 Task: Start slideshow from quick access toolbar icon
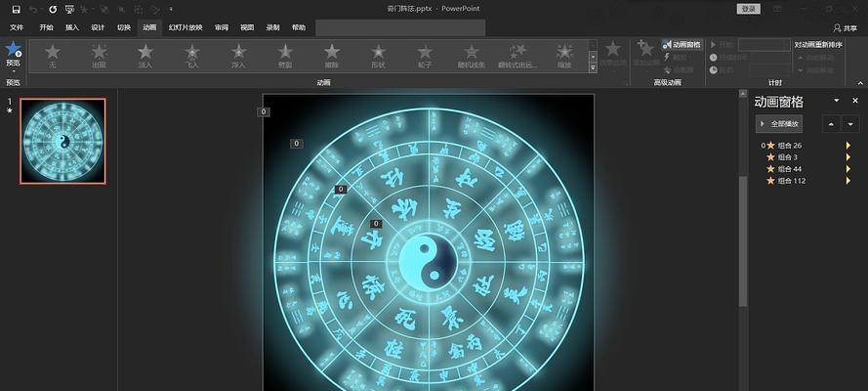(69, 9)
